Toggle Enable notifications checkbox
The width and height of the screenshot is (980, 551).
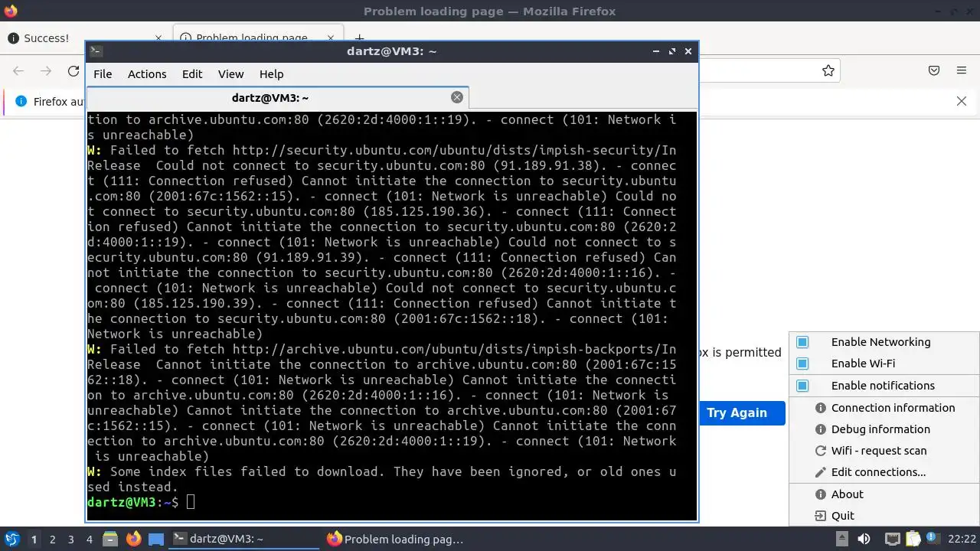point(802,386)
